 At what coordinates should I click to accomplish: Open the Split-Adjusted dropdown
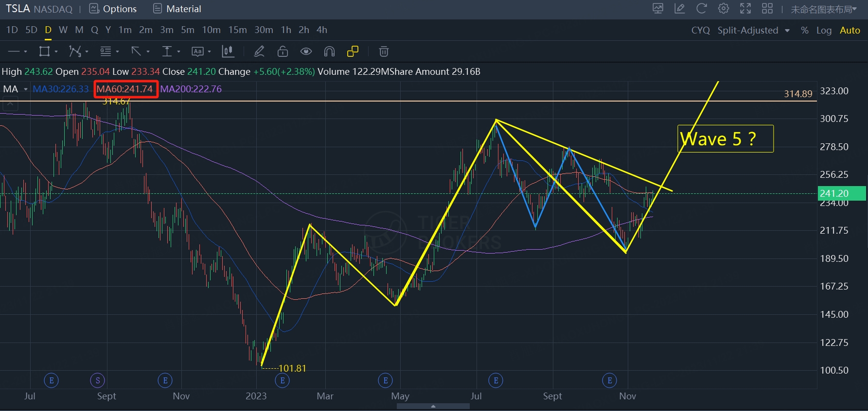(753, 30)
